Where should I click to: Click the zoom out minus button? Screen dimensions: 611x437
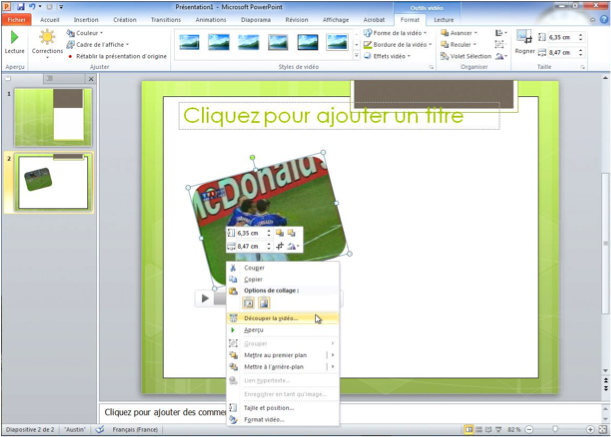point(529,430)
